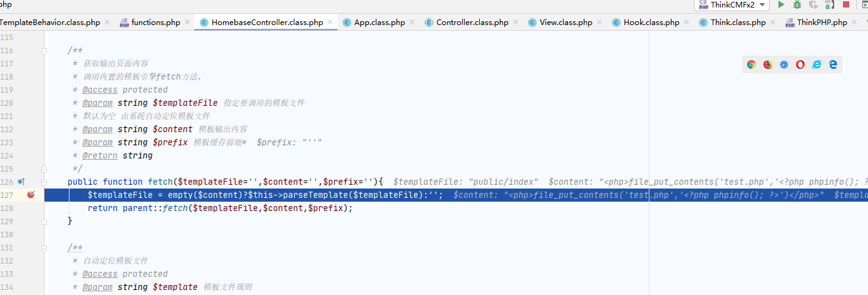This screenshot has height=295, width=868.
Task: Toggle breakpoint on line 127
Action: 31,195
